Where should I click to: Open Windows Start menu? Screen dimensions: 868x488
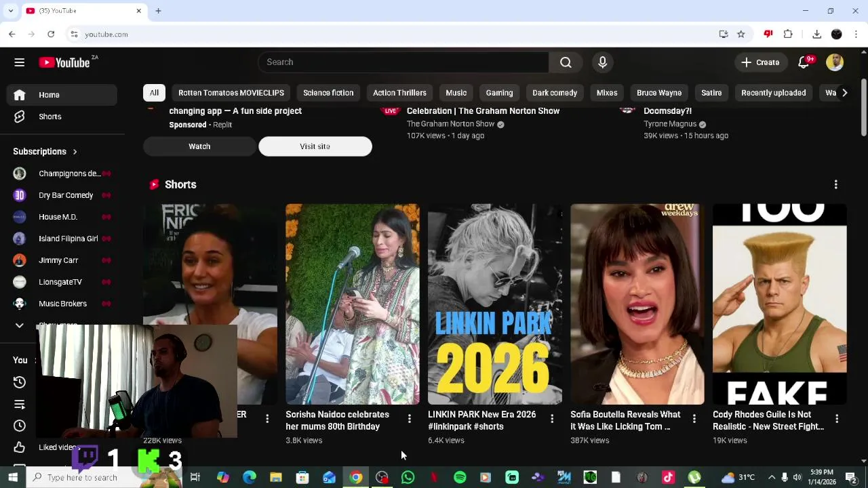12,478
